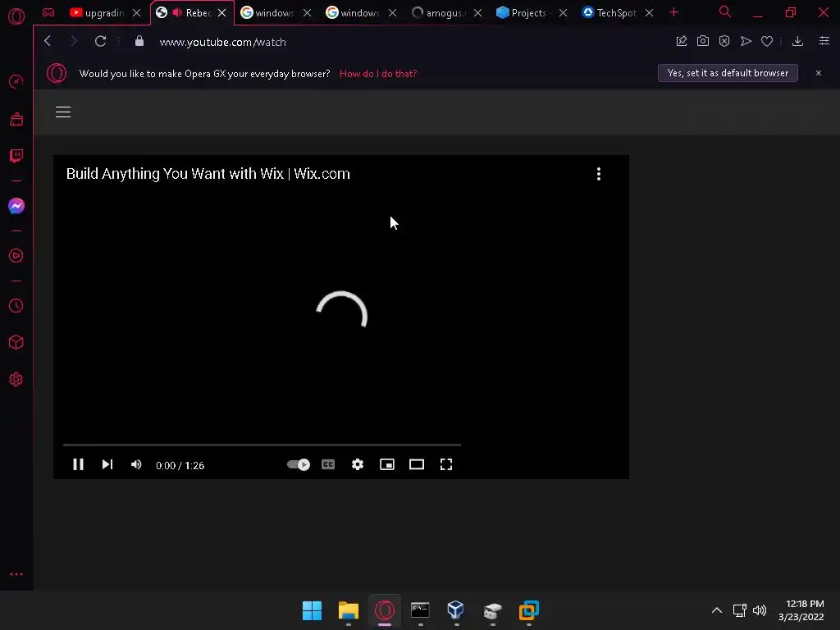Toggle autoplay switch in player
840x630 pixels.
pos(299,464)
